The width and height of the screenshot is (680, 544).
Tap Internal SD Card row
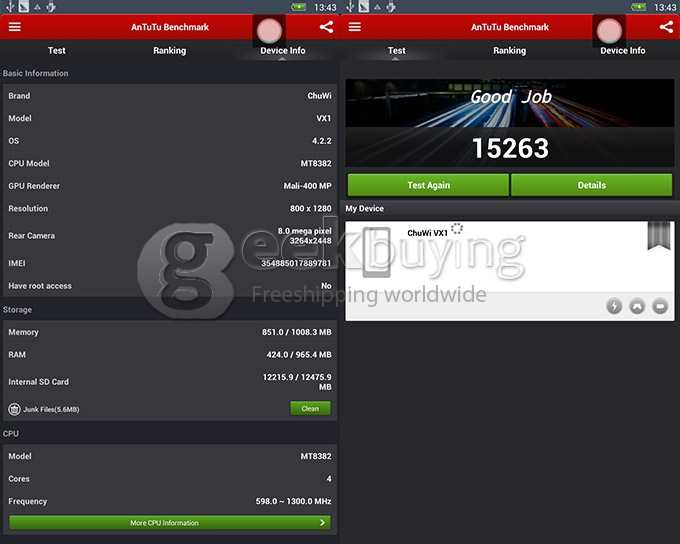[170, 382]
